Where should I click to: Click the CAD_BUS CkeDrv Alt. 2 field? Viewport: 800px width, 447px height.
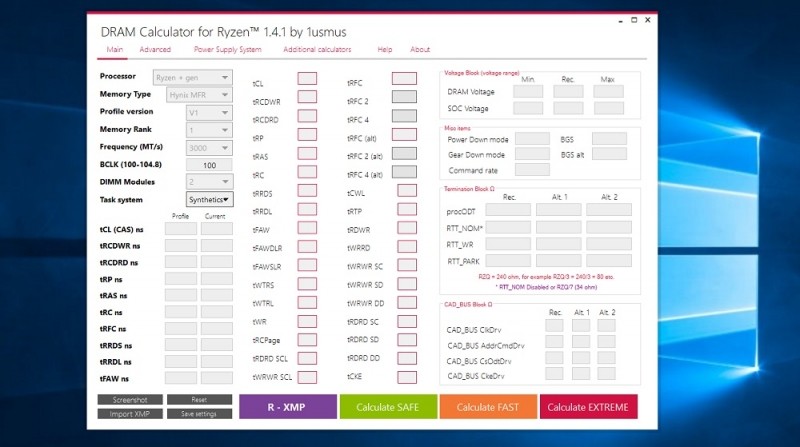(606, 374)
